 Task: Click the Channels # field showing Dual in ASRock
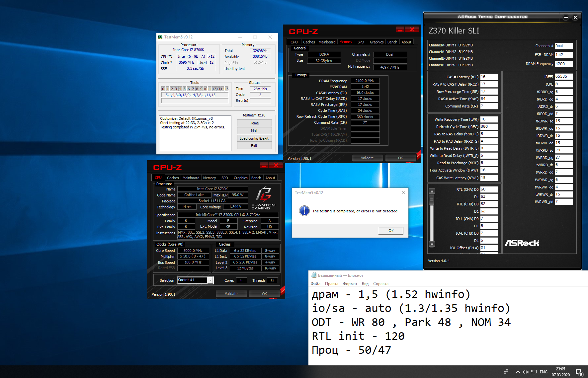click(564, 46)
